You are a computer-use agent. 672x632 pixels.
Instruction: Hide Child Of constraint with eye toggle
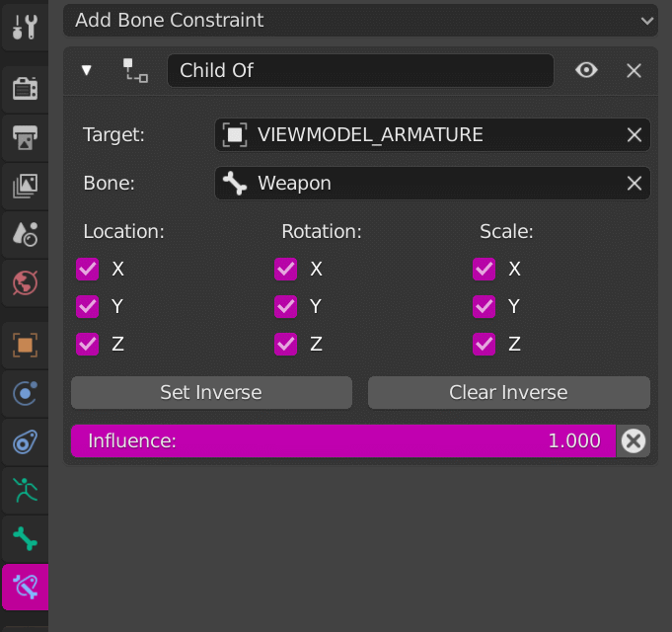click(587, 70)
